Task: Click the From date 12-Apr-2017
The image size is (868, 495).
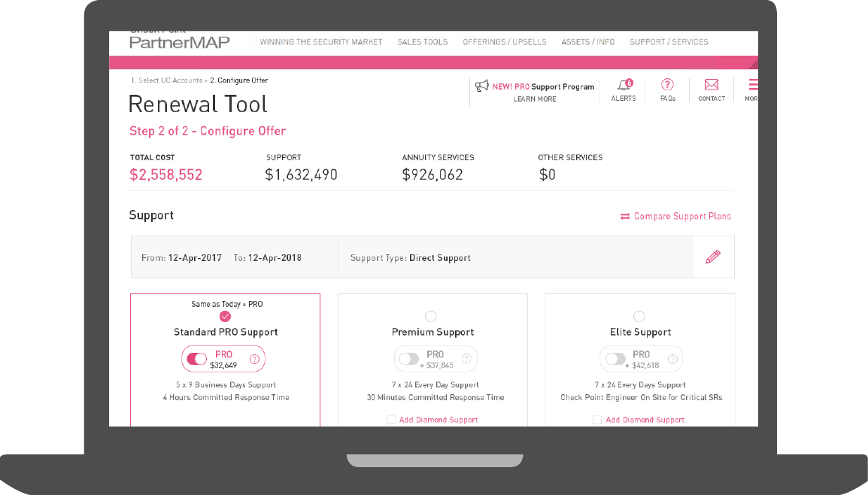Action: point(195,258)
